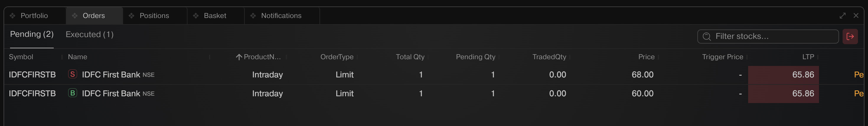The image size is (868, 126).
Task: Close the orders panel
Action: click(856, 16)
